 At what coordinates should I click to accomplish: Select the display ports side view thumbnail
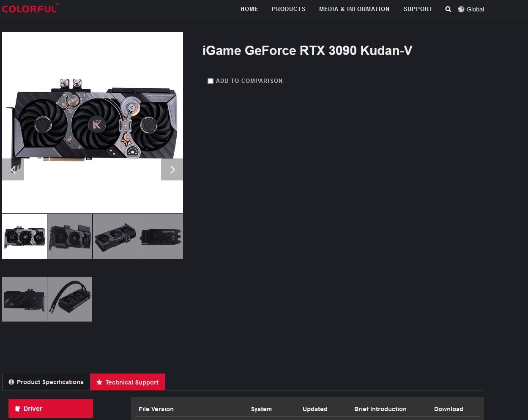coord(161,237)
